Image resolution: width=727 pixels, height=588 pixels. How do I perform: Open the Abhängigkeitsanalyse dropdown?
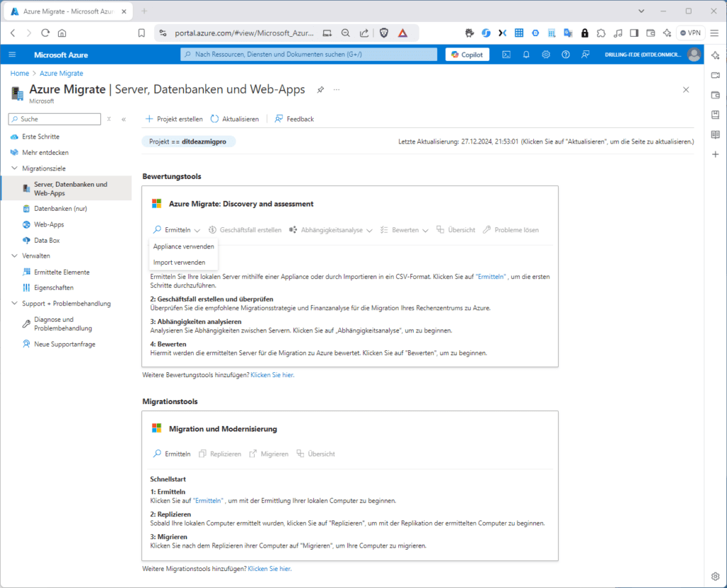[x=331, y=230]
